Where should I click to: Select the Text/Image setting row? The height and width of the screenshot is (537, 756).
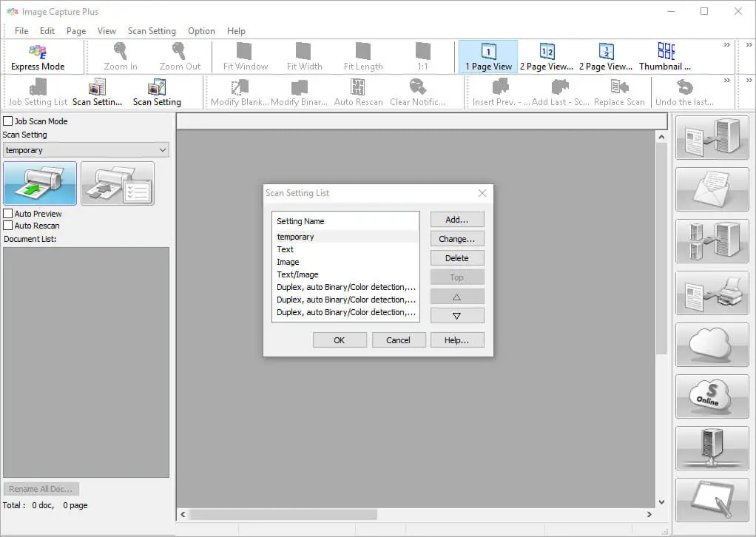345,274
